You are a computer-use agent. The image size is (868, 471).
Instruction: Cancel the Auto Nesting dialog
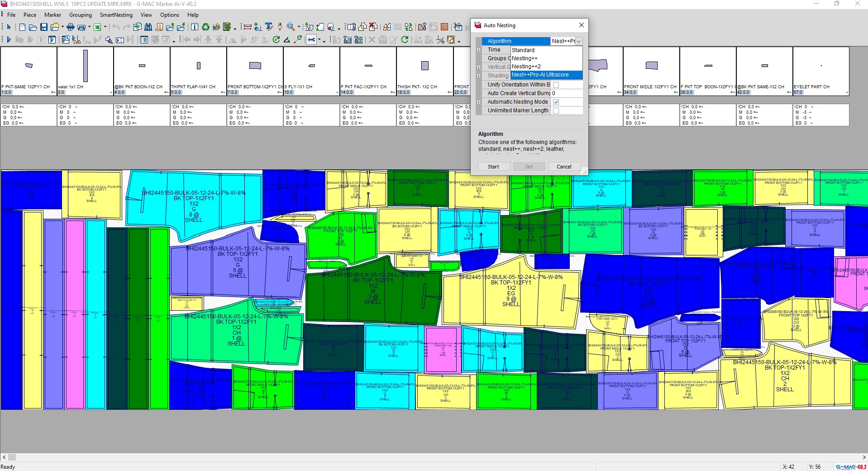(563, 167)
